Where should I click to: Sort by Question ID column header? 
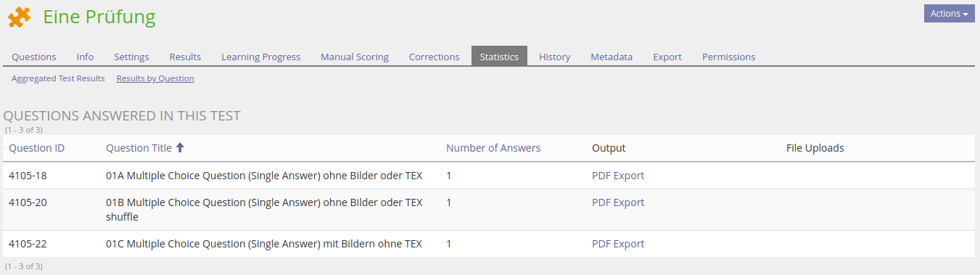pos(37,148)
